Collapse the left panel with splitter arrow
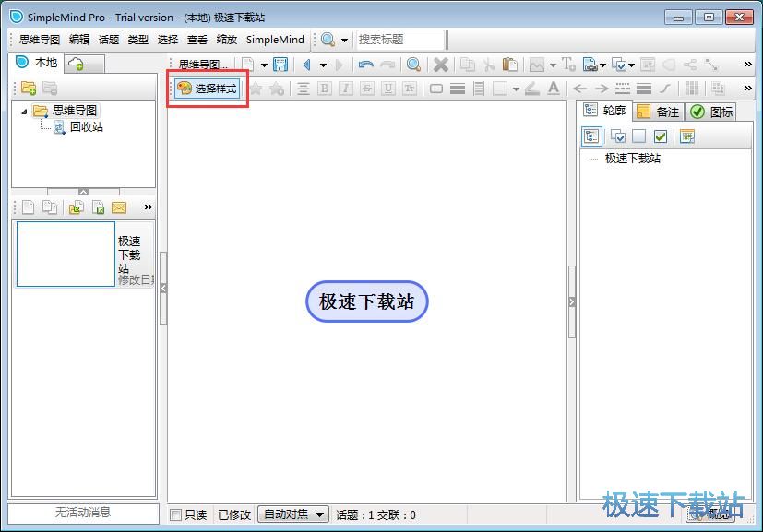 pos(163,288)
